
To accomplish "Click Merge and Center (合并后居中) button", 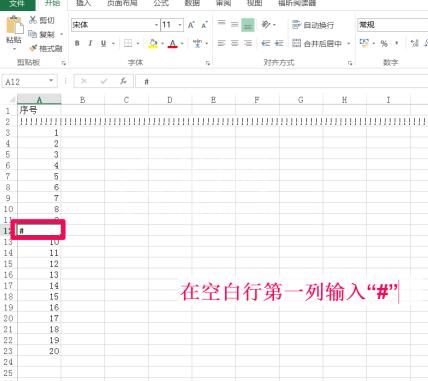I will (317, 43).
